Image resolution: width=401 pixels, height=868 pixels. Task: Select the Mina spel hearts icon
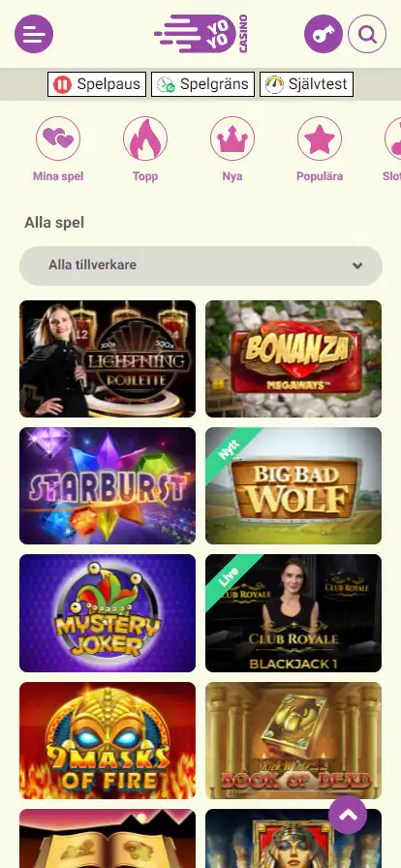58,139
